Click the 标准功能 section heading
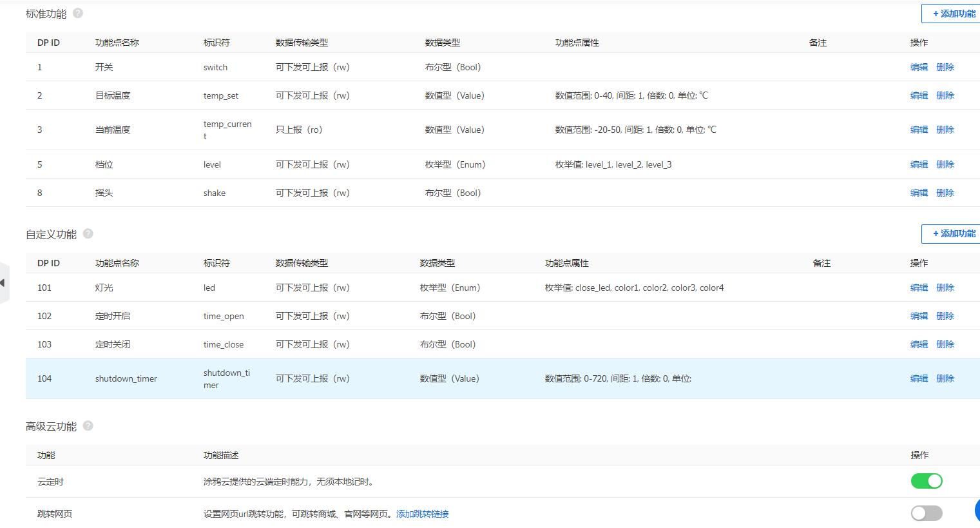This screenshot has width=980, height=528. [46, 14]
